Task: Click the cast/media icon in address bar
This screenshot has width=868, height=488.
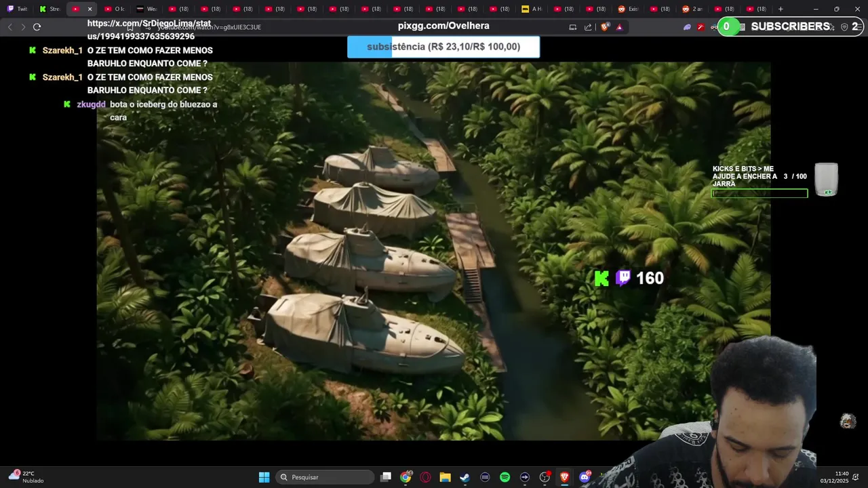Action: [x=572, y=27]
